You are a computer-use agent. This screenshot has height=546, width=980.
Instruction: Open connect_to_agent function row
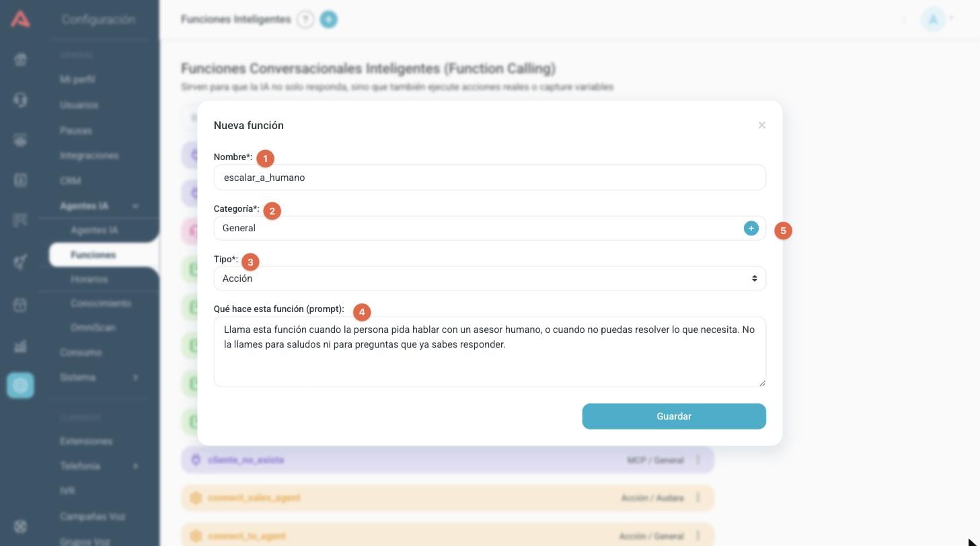(447, 536)
